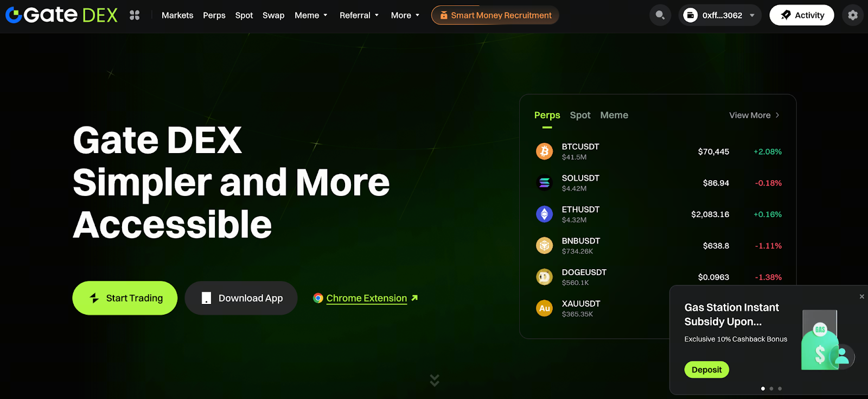This screenshot has width=868, height=399.
Task: Open the apps grid icon
Action: tap(135, 15)
